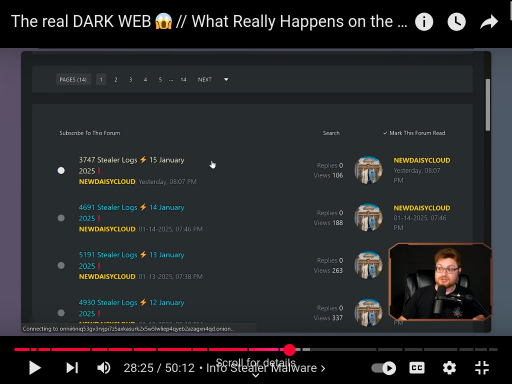Exit full screen mode
This screenshot has width=512, height=384.
click(482, 368)
